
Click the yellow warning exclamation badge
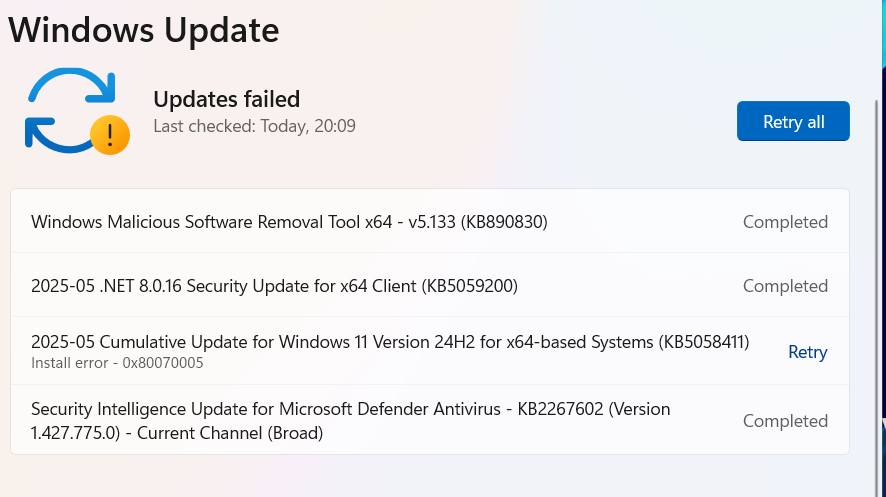coord(110,135)
